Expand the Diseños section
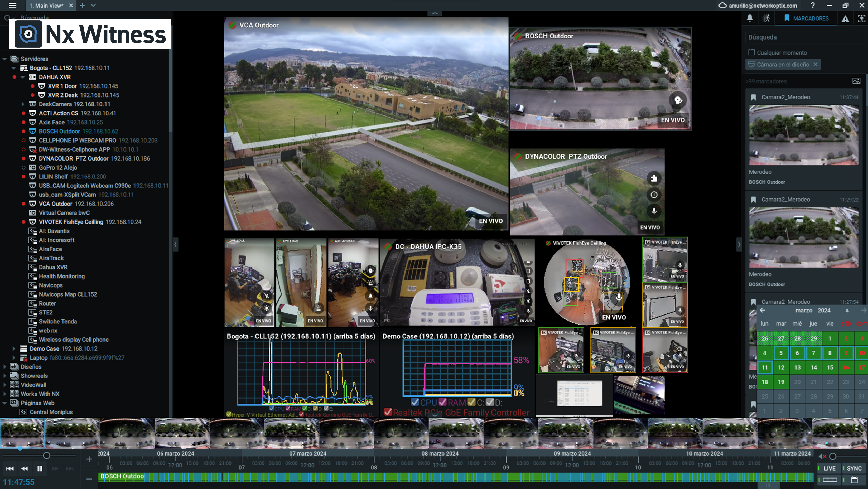 coord(5,367)
